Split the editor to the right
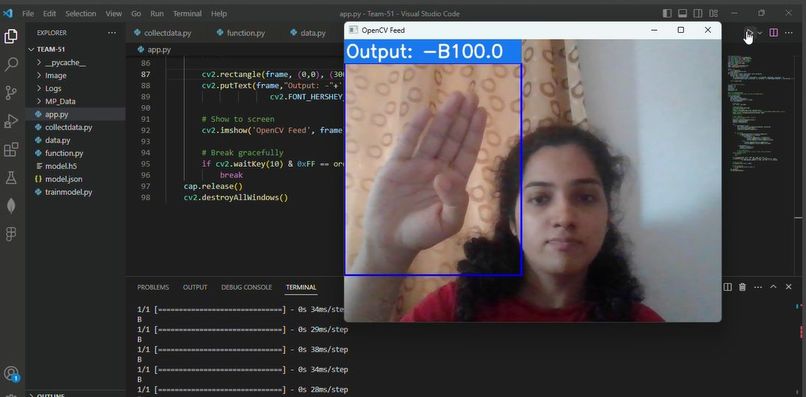 pos(773,32)
